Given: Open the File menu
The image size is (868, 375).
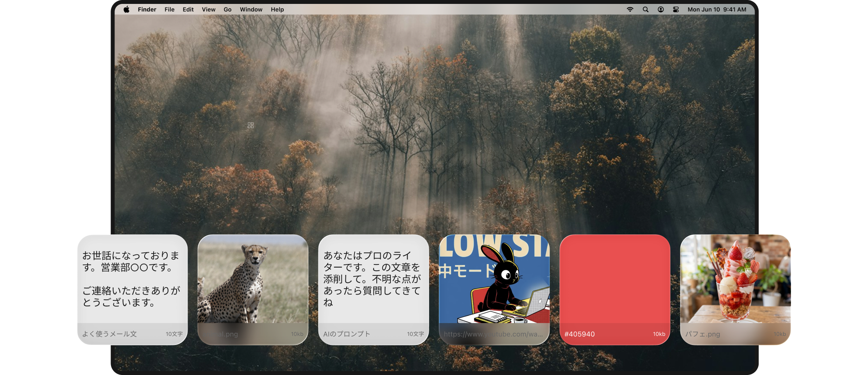Looking at the screenshot, I should click(169, 9).
